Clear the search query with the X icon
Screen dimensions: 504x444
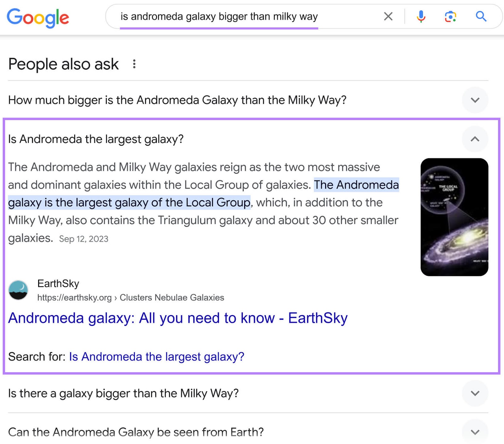coord(388,17)
